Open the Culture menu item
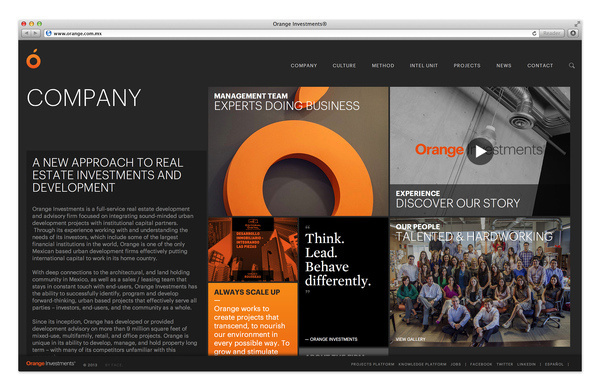The height and width of the screenshot is (391, 600). tap(344, 66)
